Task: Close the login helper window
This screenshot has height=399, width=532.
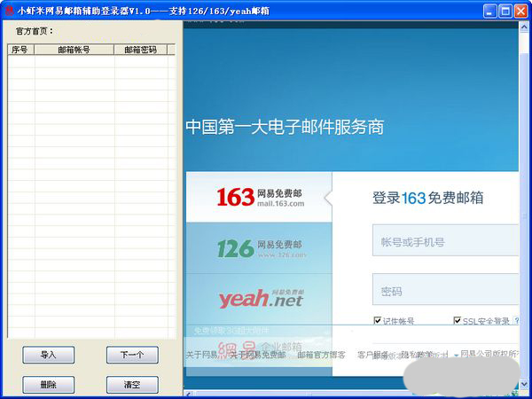Action: [x=520, y=12]
